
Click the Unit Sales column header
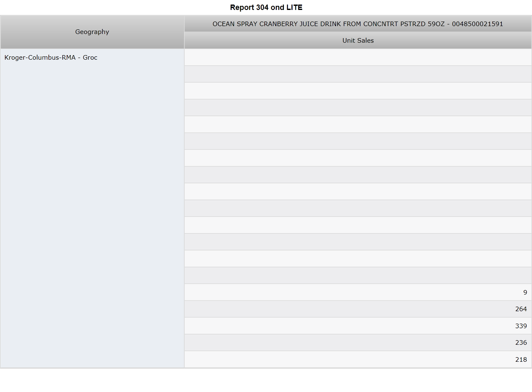click(x=358, y=41)
